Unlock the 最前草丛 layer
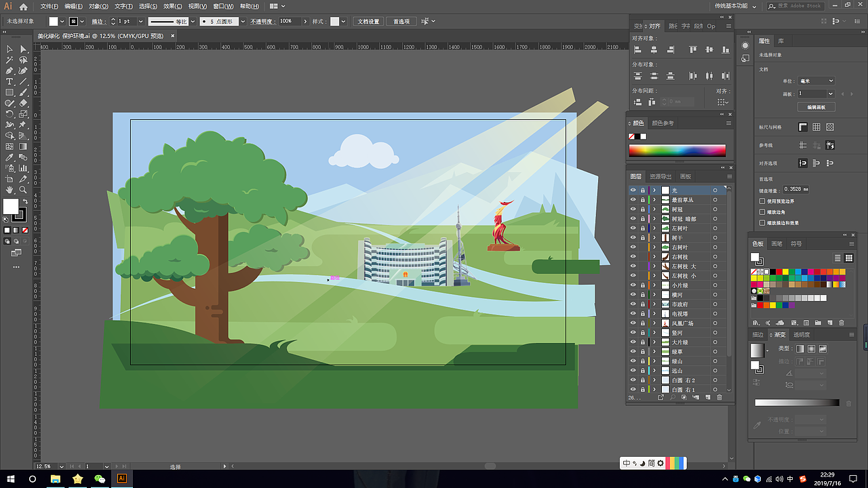The width and height of the screenshot is (868, 488). click(642, 200)
